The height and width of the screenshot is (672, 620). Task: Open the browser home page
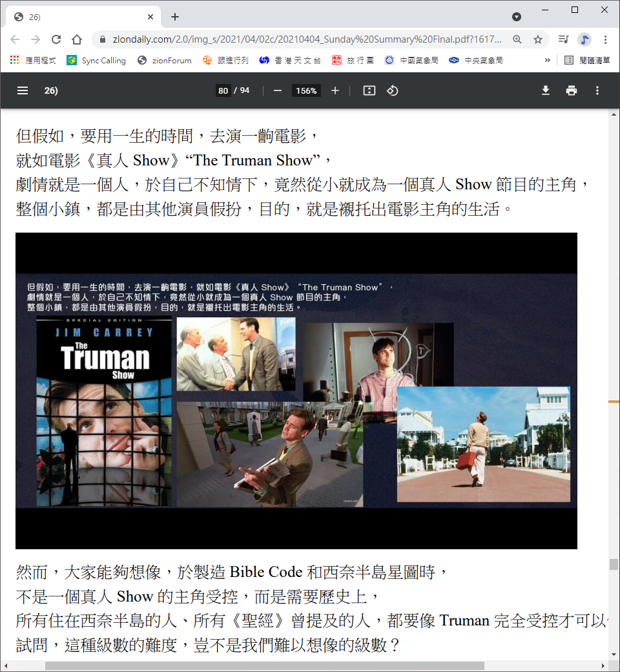click(77, 39)
